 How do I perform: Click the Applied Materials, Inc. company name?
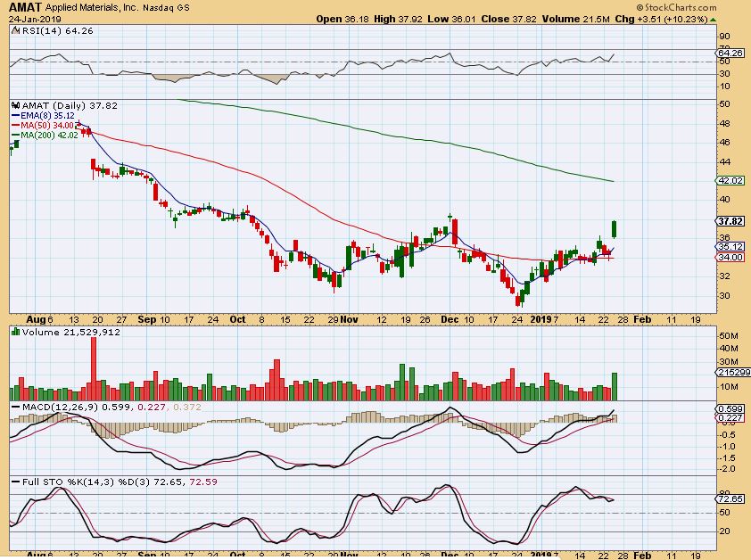93,8
